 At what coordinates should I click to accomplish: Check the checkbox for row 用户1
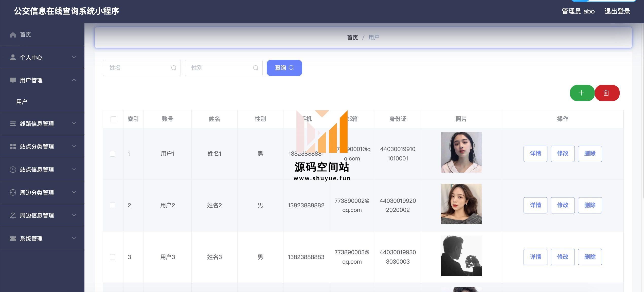point(113,154)
